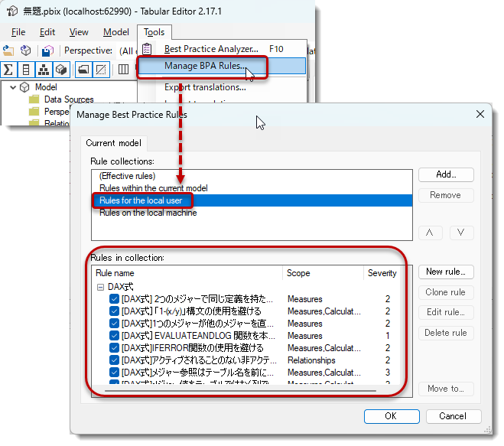504x446 pixels.
Task: Click the Move to... button
Action: (x=446, y=389)
